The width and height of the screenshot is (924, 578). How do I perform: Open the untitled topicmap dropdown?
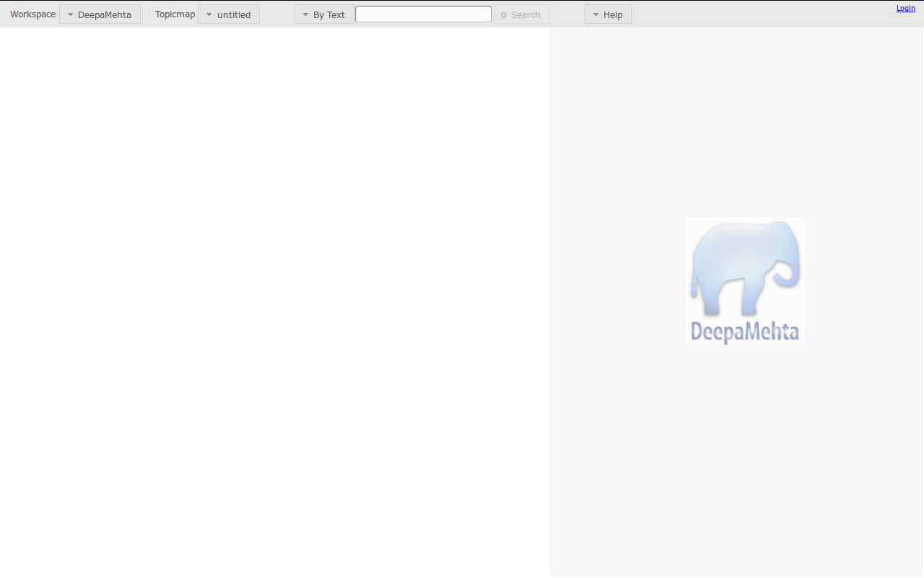click(229, 14)
